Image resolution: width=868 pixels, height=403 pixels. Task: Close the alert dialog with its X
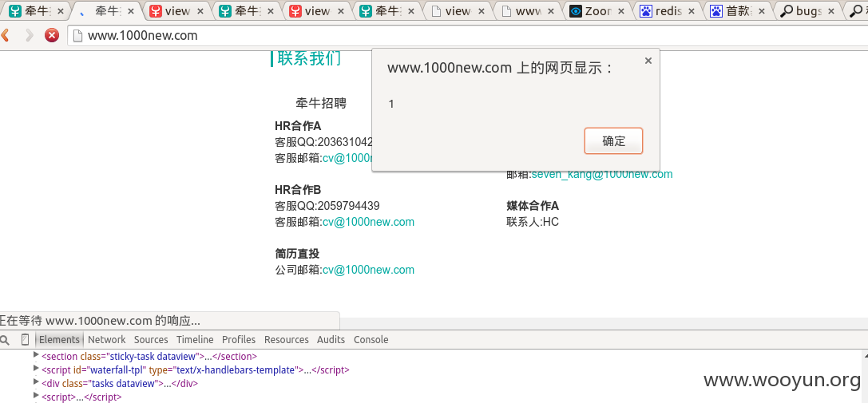[x=648, y=61]
